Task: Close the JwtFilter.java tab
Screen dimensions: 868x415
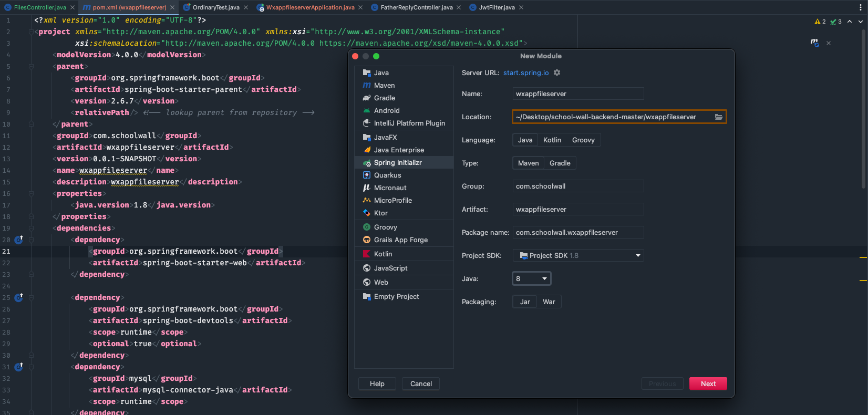Action: [521, 7]
